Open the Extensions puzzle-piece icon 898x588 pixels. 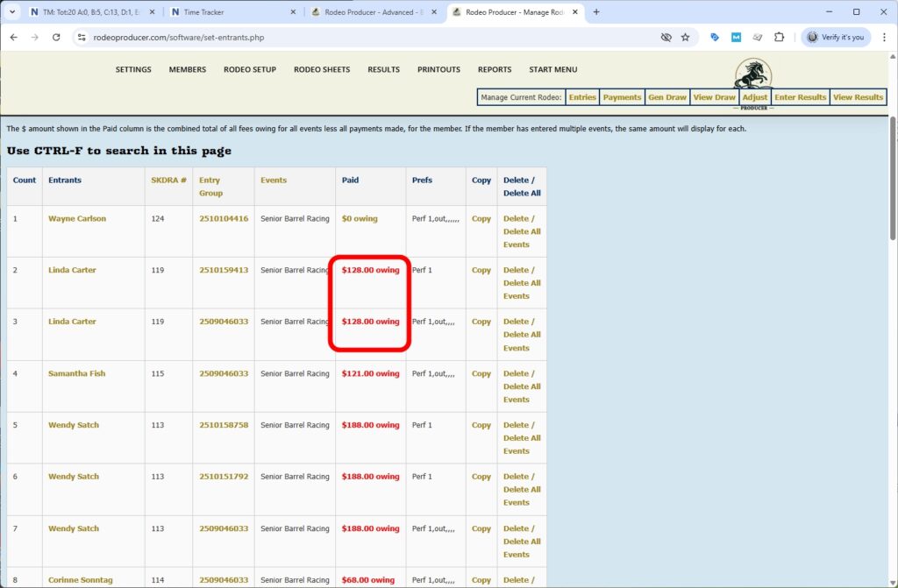pyautogui.click(x=779, y=38)
